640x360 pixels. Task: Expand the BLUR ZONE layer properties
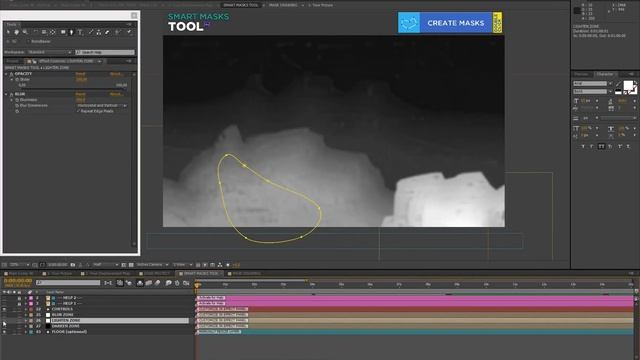click(x=26, y=315)
